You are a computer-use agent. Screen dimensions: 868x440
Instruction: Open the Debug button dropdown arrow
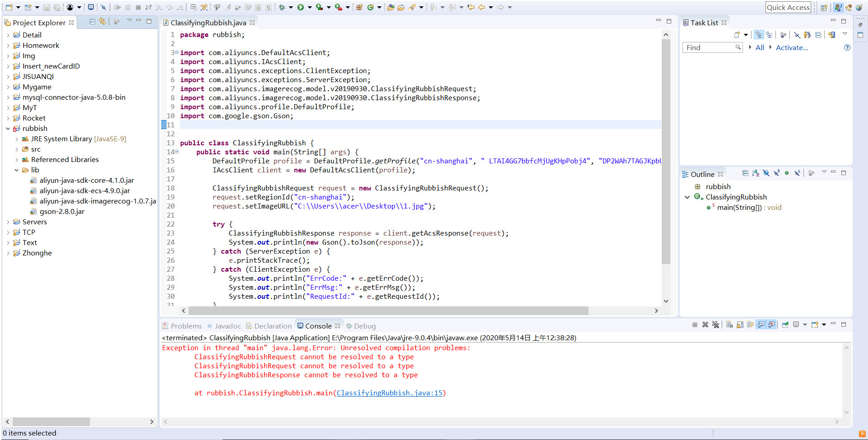point(291,7)
